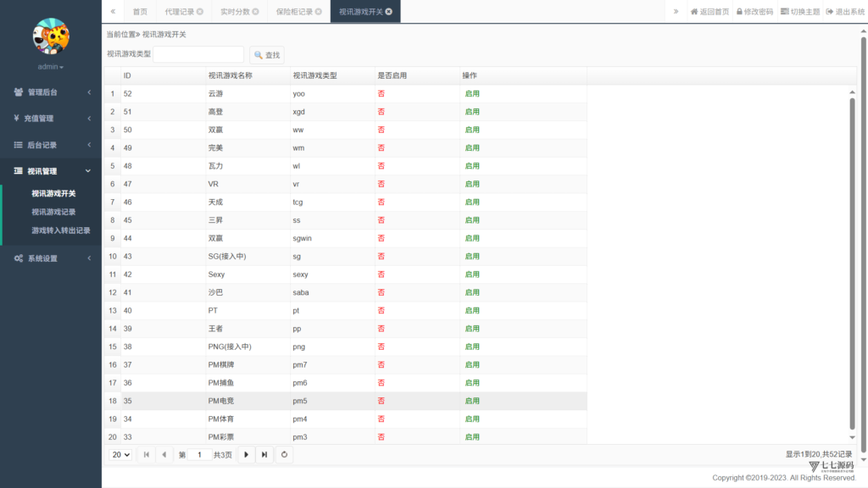The height and width of the screenshot is (488, 868).
Task: Switch to the 保险柜记录 tab
Action: [x=294, y=12]
